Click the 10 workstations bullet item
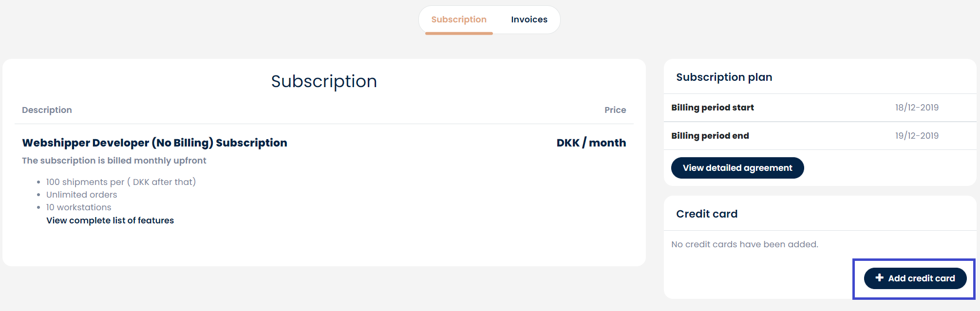Screen dimensions: 980x311 tap(78, 207)
